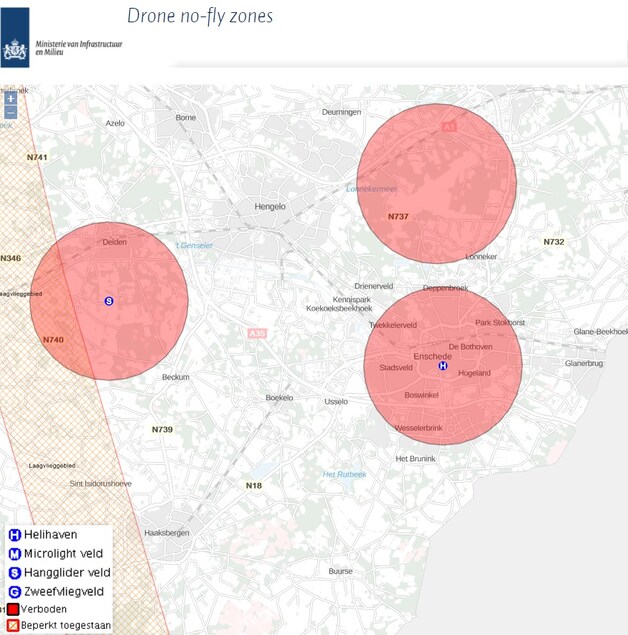Click the Buurse label
This screenshot has width=628, height=635.
pyautogui.click(x=341, y=571)
